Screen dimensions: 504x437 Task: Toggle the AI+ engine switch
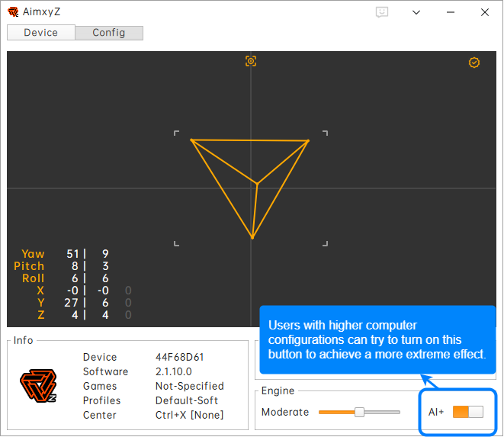pyautogui.click(x=467, y=412)
